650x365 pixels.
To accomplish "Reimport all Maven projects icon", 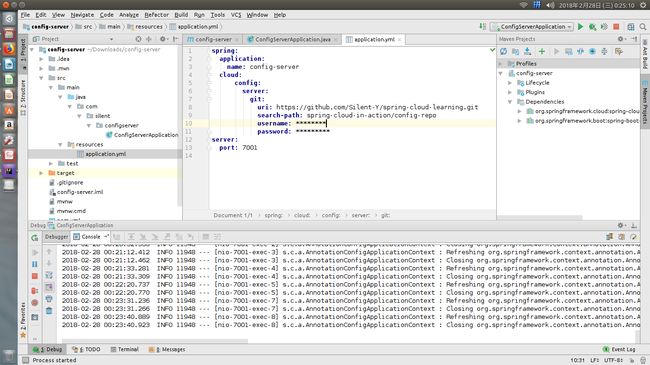I will click(x=503, y=51).
